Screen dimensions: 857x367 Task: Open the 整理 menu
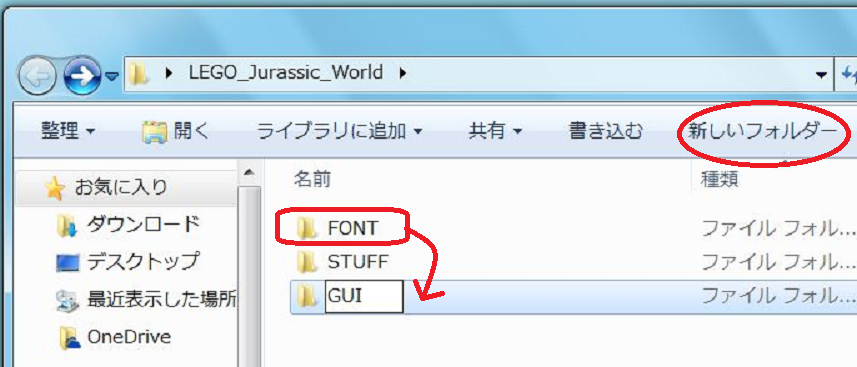[x=68, y=132]
